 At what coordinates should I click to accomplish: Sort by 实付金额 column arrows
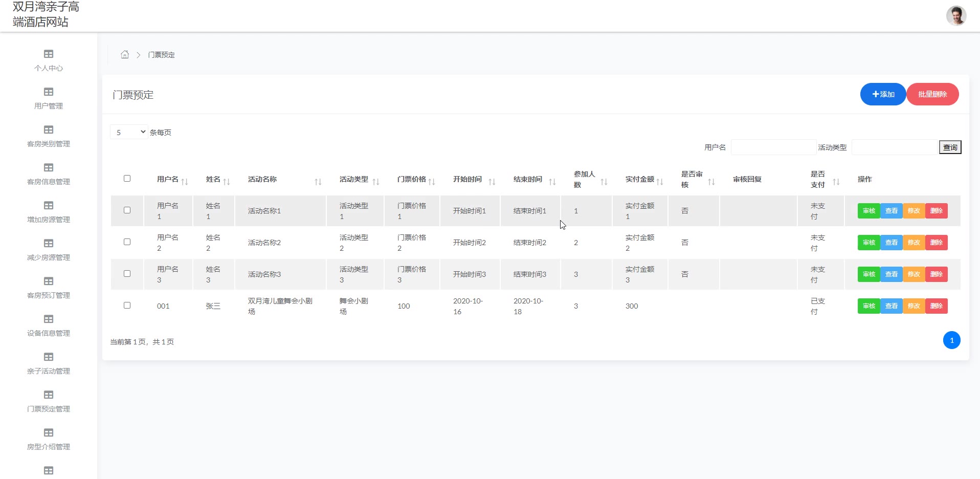click(660, 182)
